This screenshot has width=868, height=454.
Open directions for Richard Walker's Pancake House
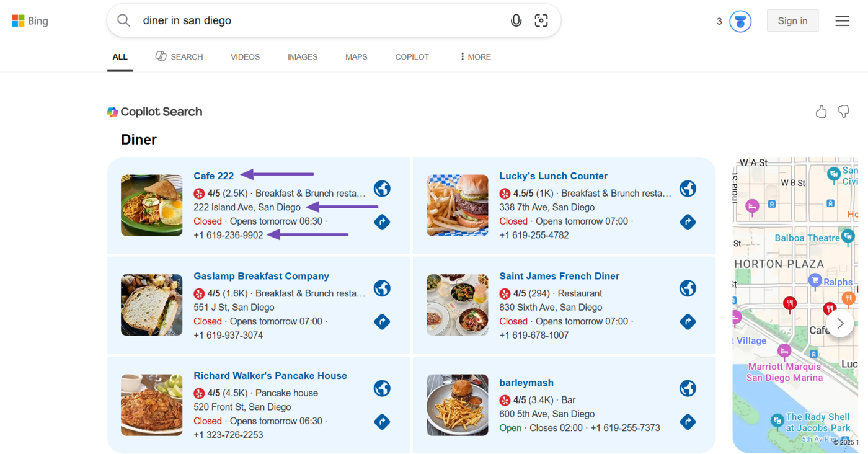[382, 421]
